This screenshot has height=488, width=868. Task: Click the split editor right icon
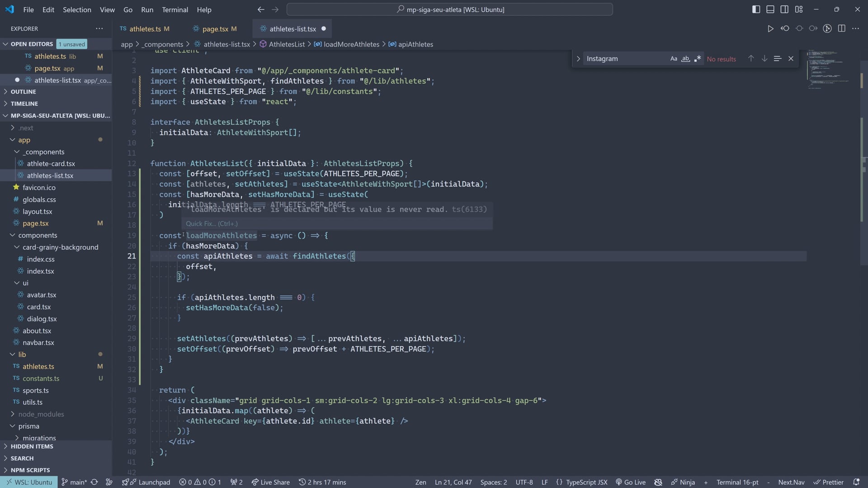click(841, 28)
